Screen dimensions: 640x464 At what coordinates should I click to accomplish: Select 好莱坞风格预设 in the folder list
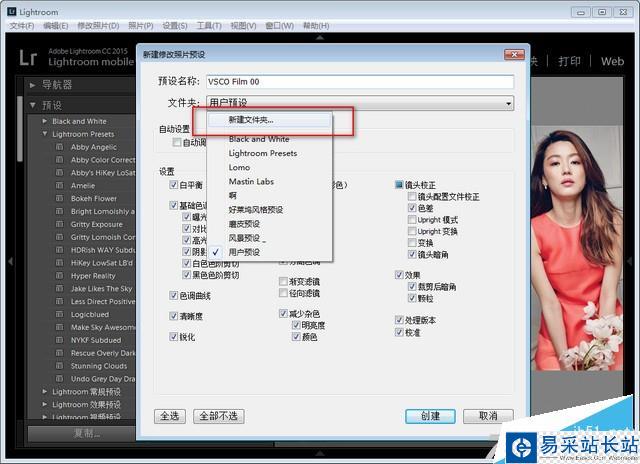pyautogui.click(x=269, y=210)
